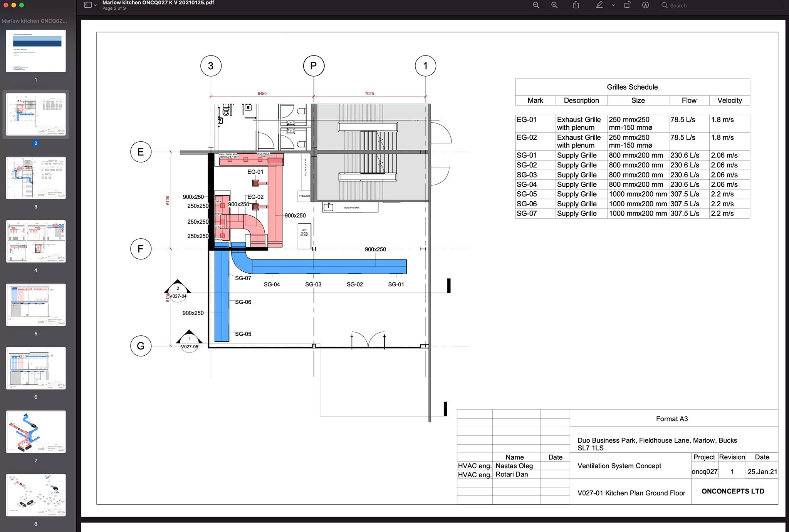This screenshot has width=789, height=532.
Task: Open the highlight color dropdown arrow
Action: pyautogui.click(x=613, y=5)
